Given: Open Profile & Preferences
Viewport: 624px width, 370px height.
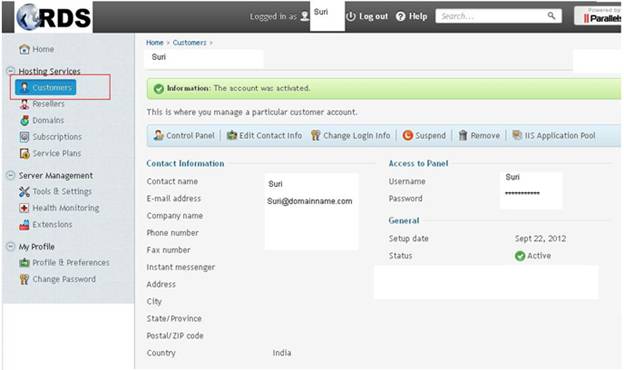Looking at the screenshot, I should click(70, 263).
